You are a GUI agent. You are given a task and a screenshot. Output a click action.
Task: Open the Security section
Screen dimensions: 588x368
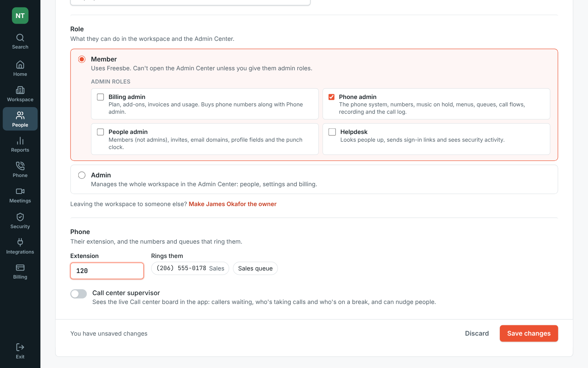point(20,221)
